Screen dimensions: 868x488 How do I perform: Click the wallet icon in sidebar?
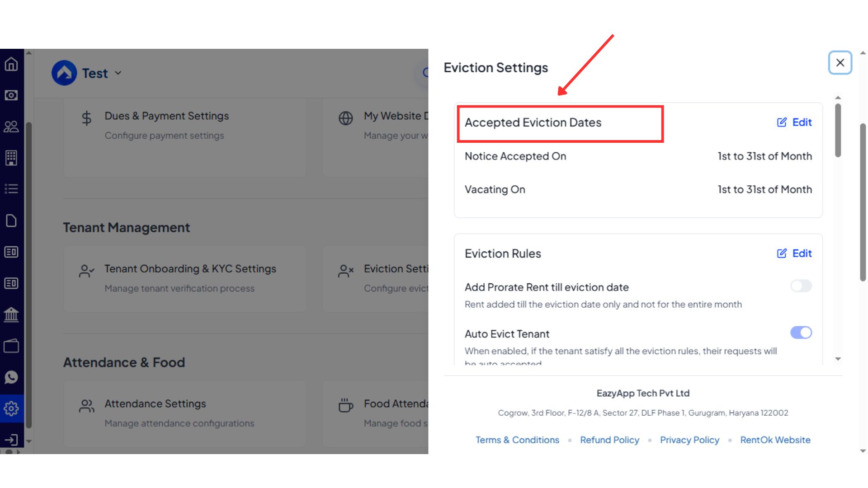[11, 346]
